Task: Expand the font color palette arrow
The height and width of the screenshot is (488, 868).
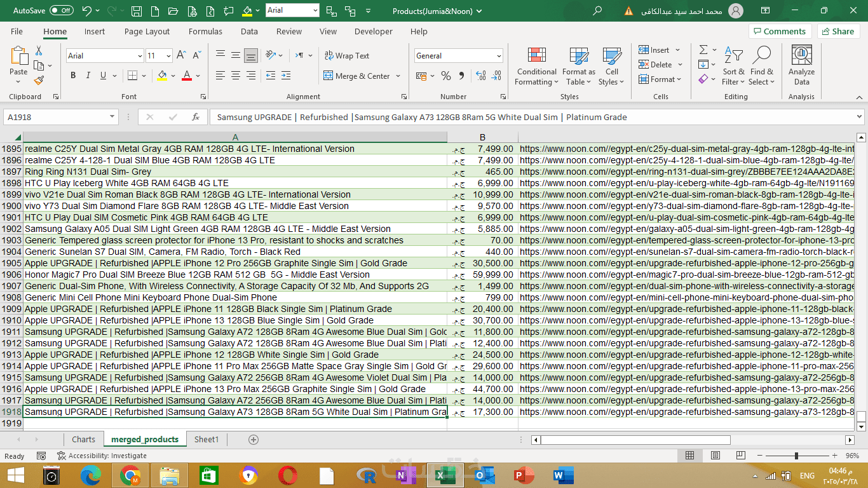Action: click(198, 76)
